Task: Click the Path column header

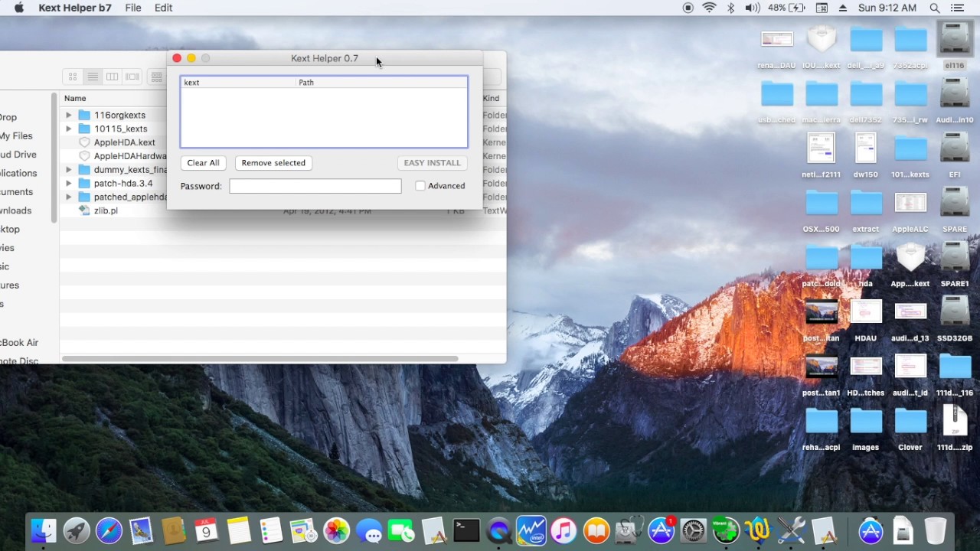Action: (381, 83)
